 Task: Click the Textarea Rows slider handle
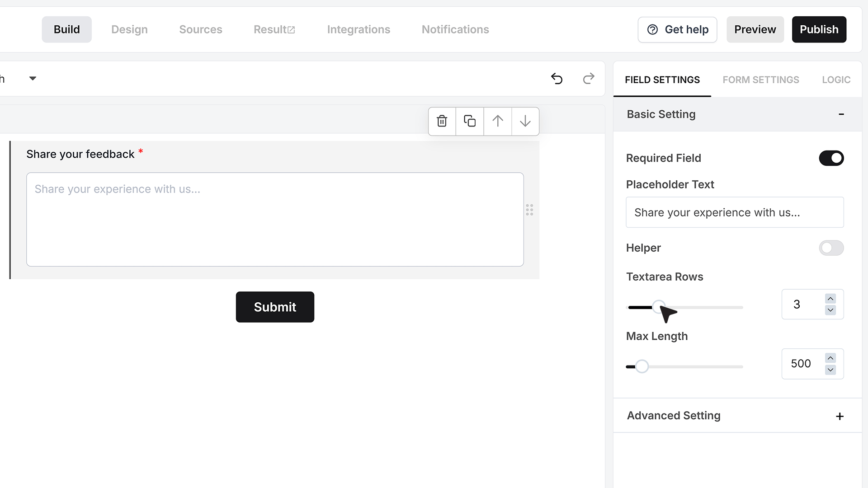click(659, 307)
